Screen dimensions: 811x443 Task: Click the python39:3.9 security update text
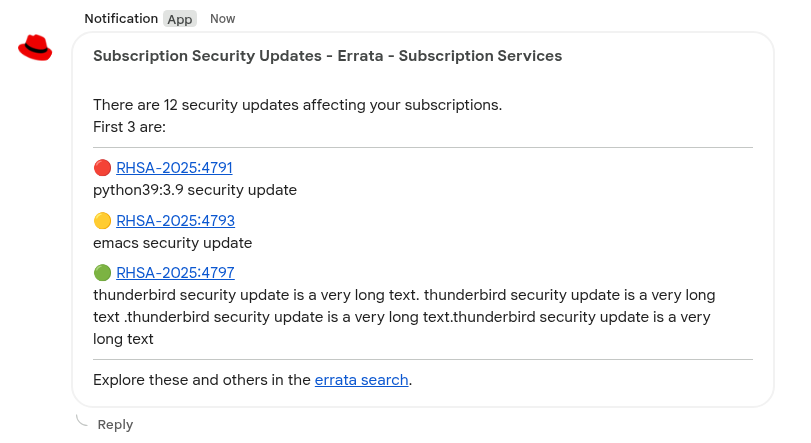tap(195, 190)
